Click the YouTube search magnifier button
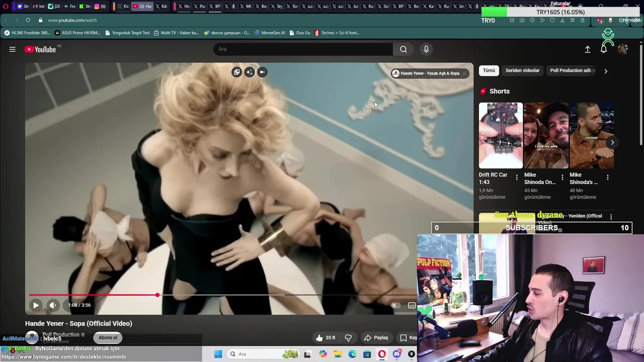Image resolution: width=644 pixels, height=362 pixels. [403, 49]
